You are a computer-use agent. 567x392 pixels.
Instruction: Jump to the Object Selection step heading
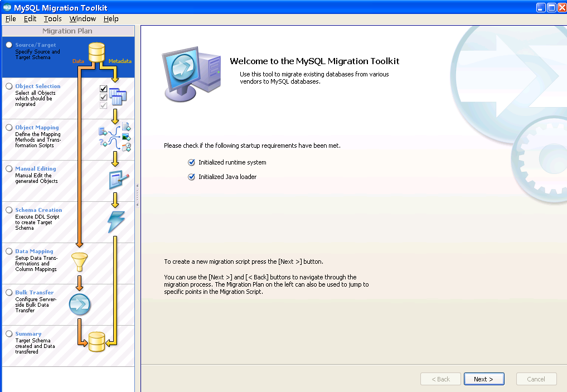(37, 86)
